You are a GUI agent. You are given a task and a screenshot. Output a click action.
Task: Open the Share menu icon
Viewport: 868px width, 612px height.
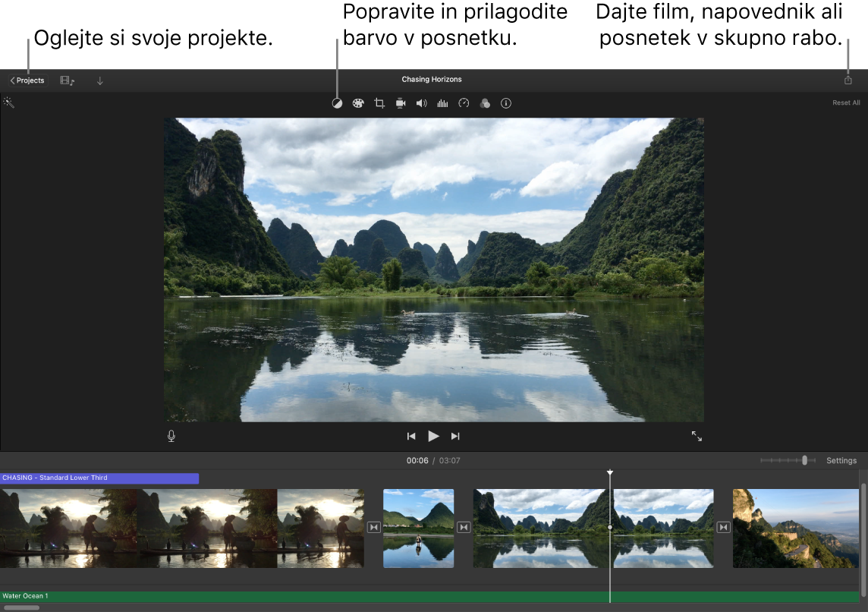(x=848, y=79)
